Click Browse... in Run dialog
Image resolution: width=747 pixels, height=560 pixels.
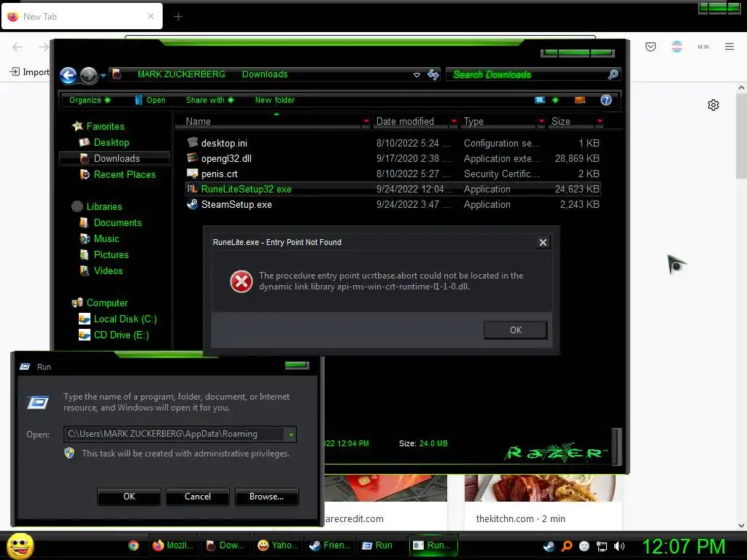point(266,496)
